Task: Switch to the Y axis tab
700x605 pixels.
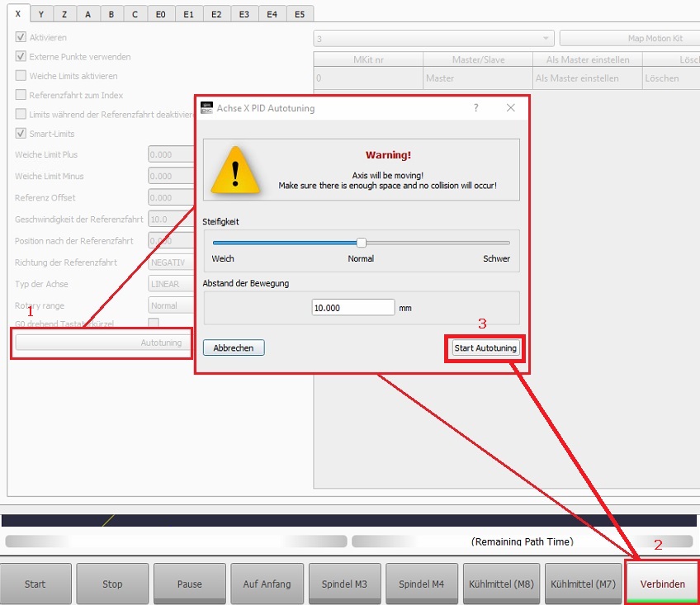Action: [41, 14]
